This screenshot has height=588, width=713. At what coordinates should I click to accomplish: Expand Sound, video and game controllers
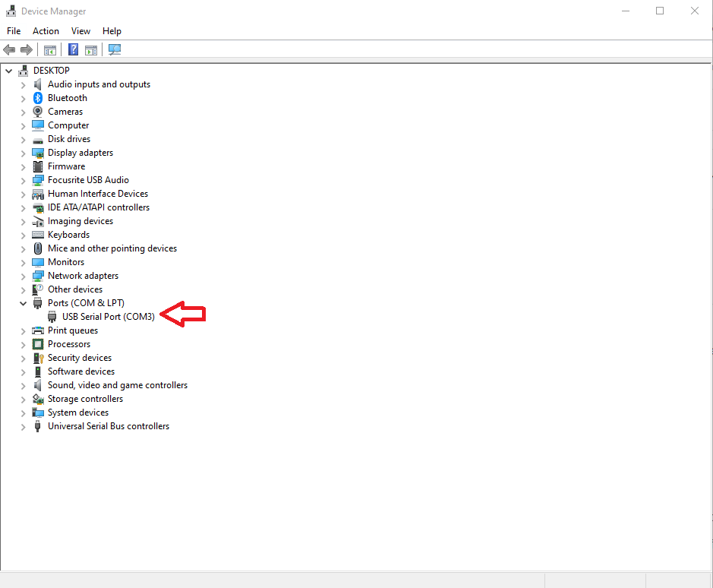pos(24,386)
